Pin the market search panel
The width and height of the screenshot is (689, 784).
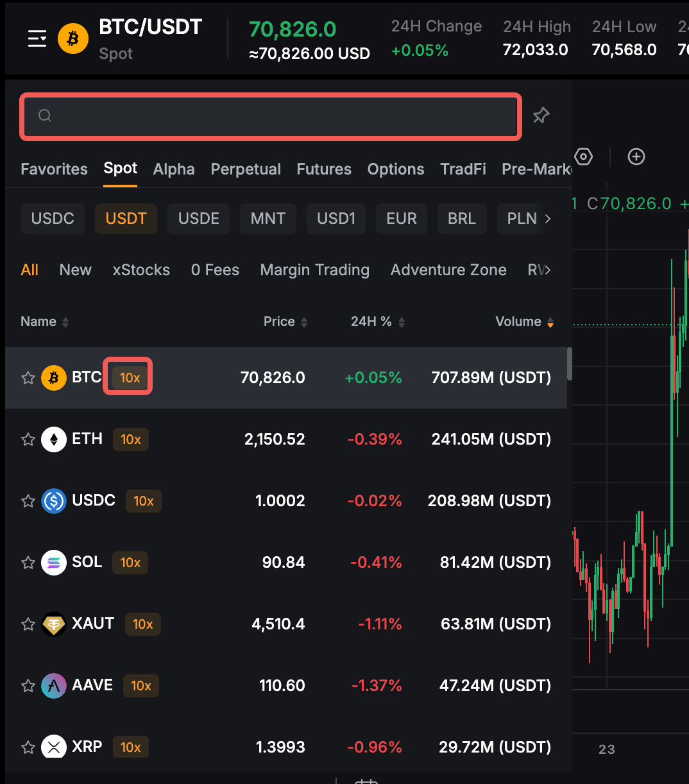[x=541, y=115]
